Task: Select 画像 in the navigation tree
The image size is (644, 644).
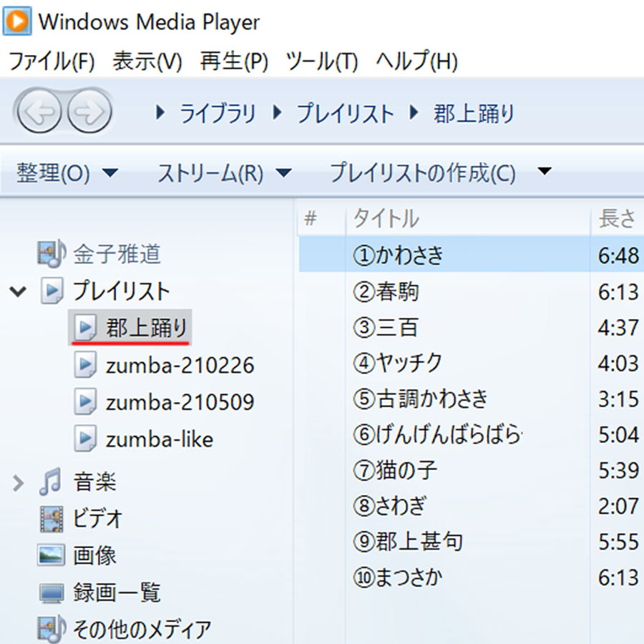Action: click(x=95, y=555)
